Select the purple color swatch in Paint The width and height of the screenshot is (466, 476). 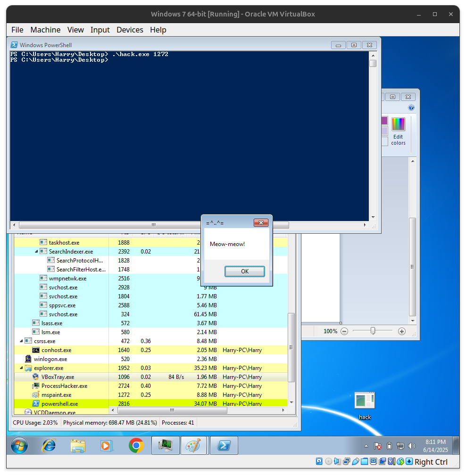(384, 121)
